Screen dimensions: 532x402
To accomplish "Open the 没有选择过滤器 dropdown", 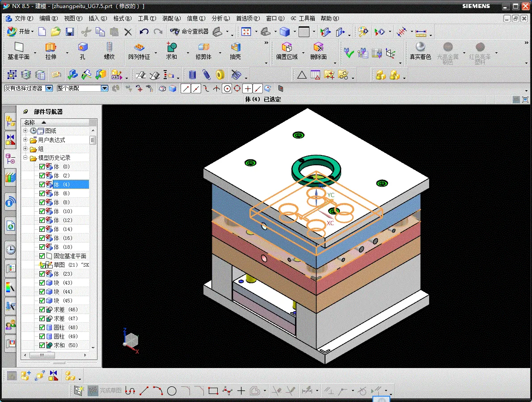I will click(49, 88).
